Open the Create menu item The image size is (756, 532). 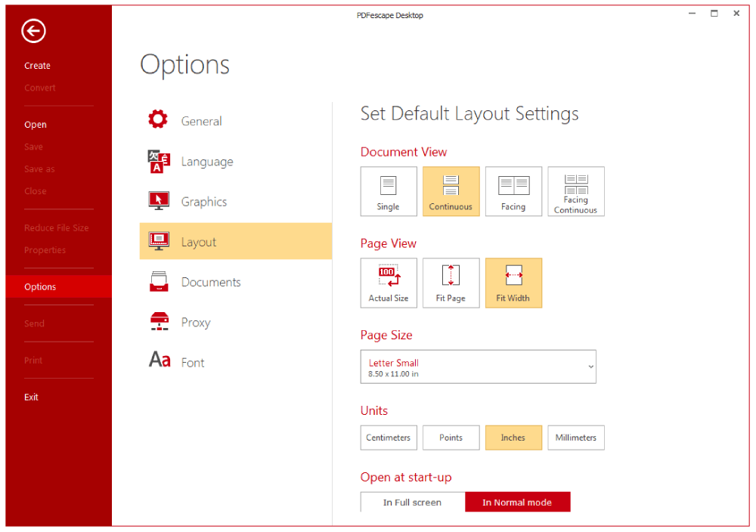click(37, 66)
